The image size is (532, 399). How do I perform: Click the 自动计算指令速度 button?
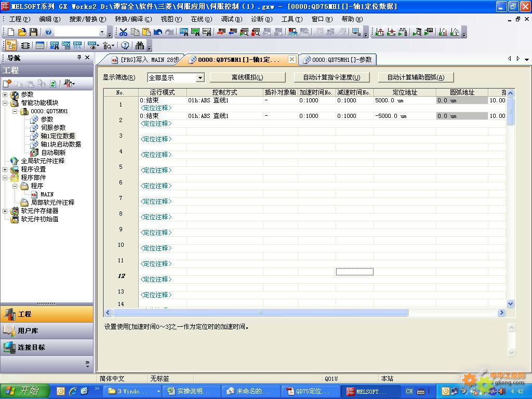point(331,77)
